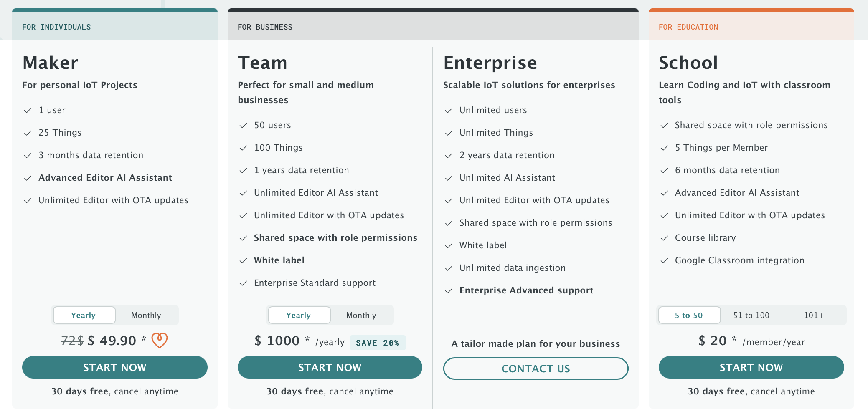Click the checkmark beside White label in Team
The image size is (868, 414).
(x=243, y=261)
